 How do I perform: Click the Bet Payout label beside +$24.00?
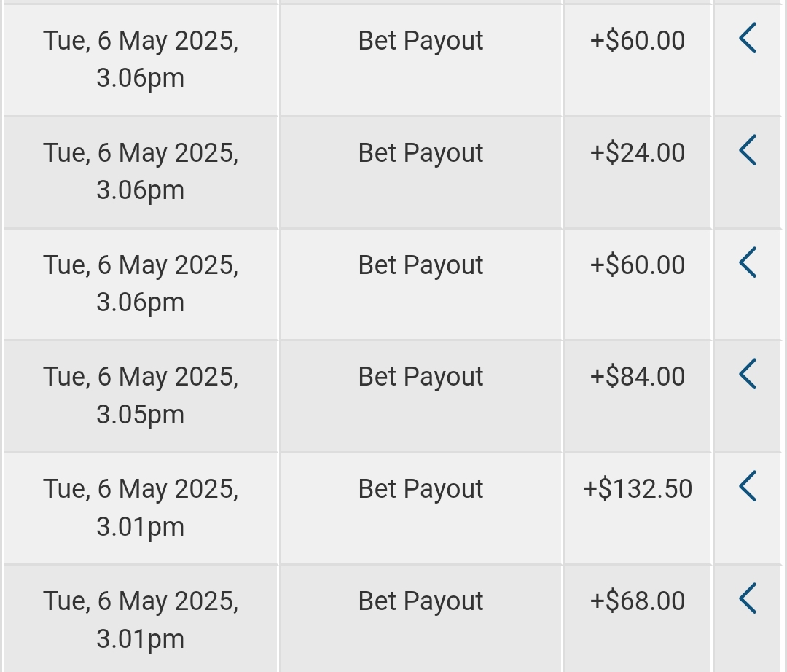point(420,153)
